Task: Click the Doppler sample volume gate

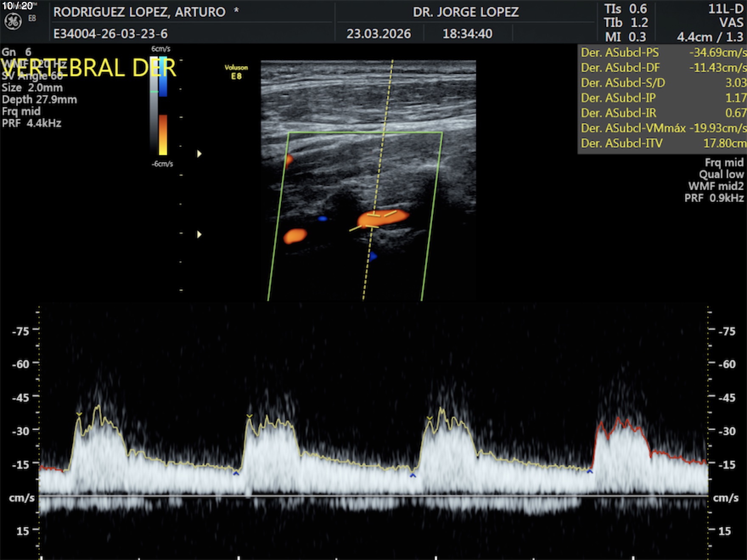Action: (x=373, y=220)
